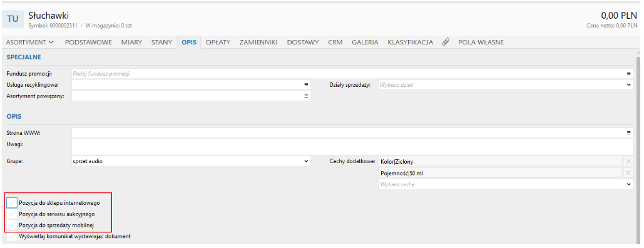Click the Symbol: 0000002311 text
The width and height of the screenshot is (644, 248).
point(54,26)
